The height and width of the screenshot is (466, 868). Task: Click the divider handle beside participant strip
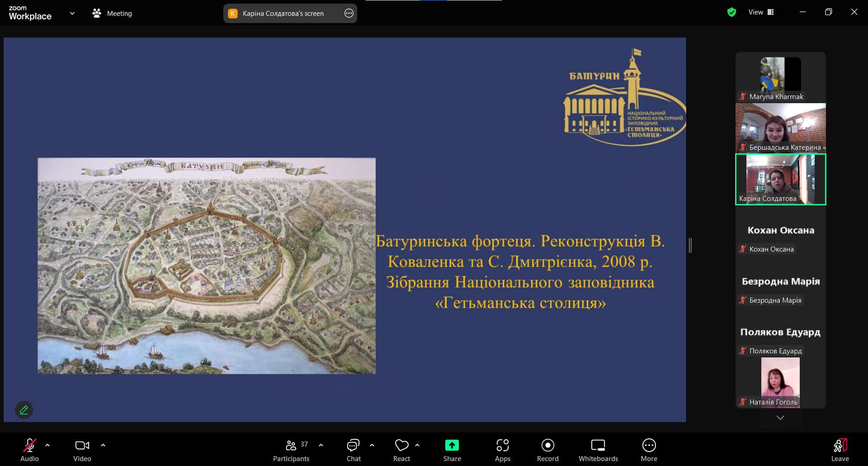click(690, 245)
